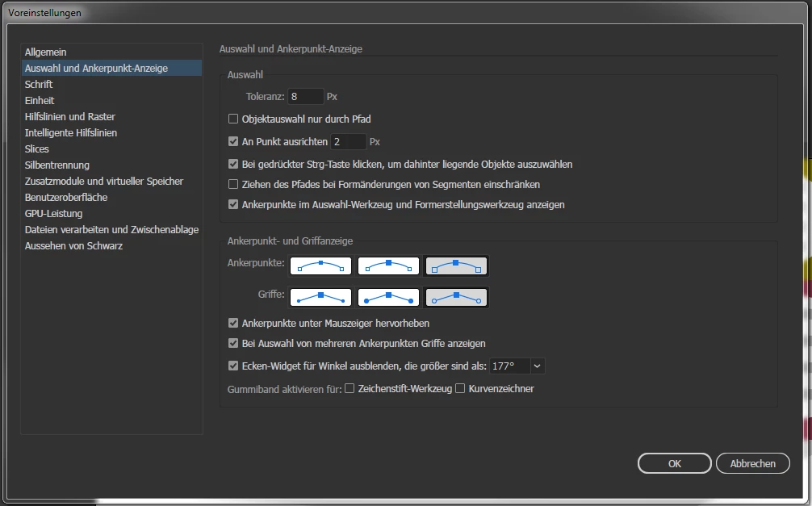Open Dateien verarbeiten und Zwischenablage category
Image resolution: width=812 pixels, height=506 pixels.
[111, 229]
